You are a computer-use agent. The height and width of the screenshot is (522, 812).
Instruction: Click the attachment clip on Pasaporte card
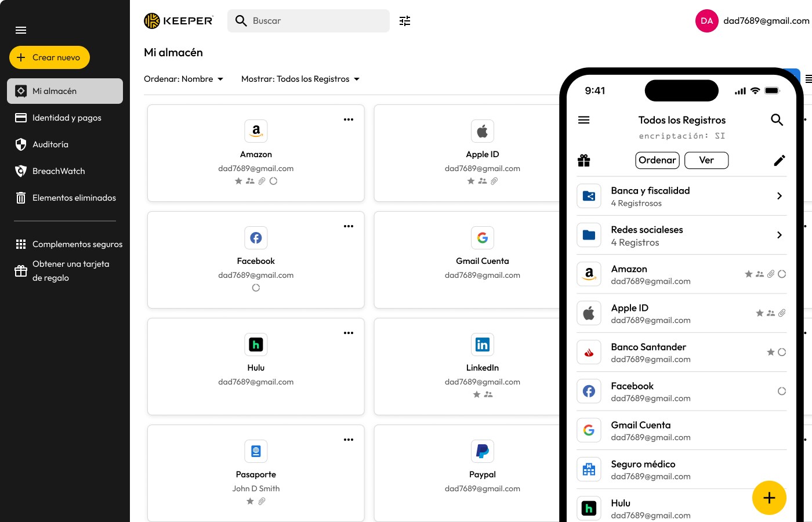click(x=262, y=501)
